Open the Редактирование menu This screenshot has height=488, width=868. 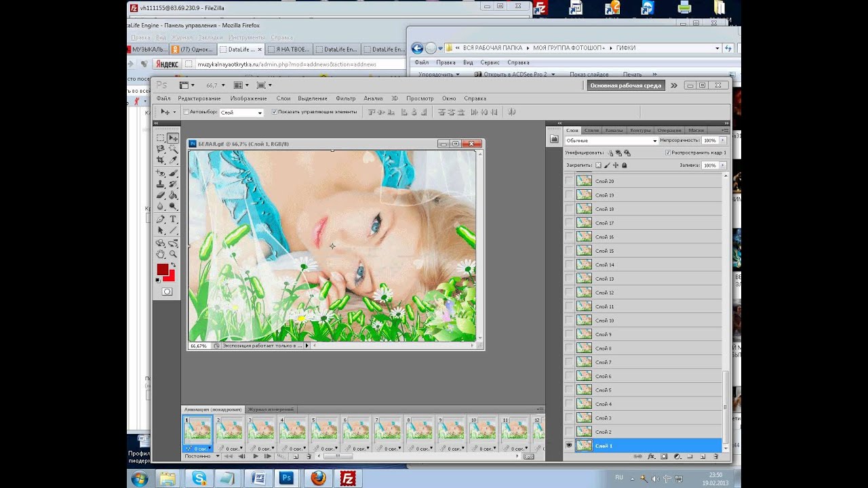[x=199, y=98]
